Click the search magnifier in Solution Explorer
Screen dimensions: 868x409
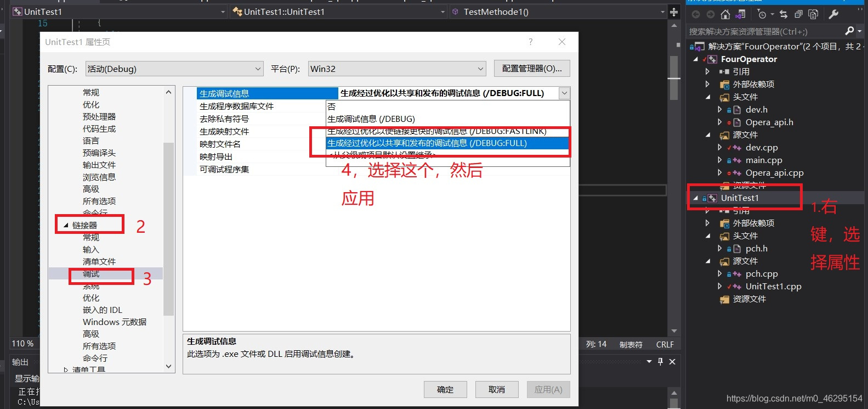[849, 31]
